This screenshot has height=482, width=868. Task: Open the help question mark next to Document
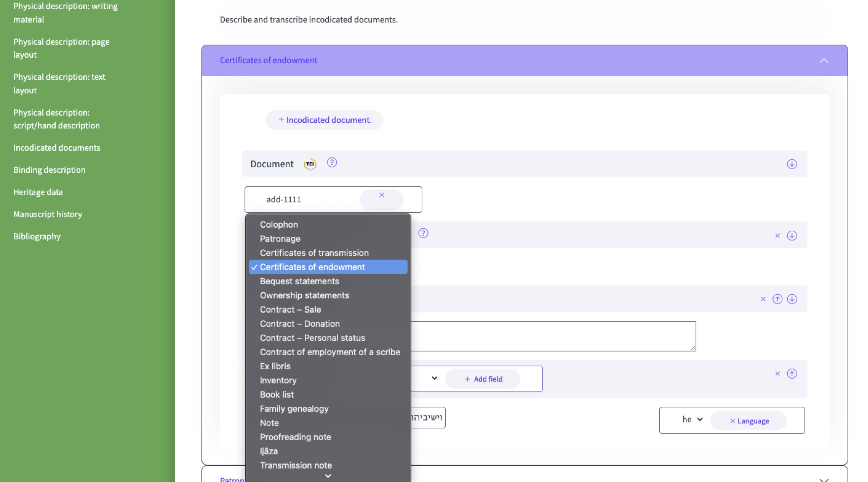332,163
